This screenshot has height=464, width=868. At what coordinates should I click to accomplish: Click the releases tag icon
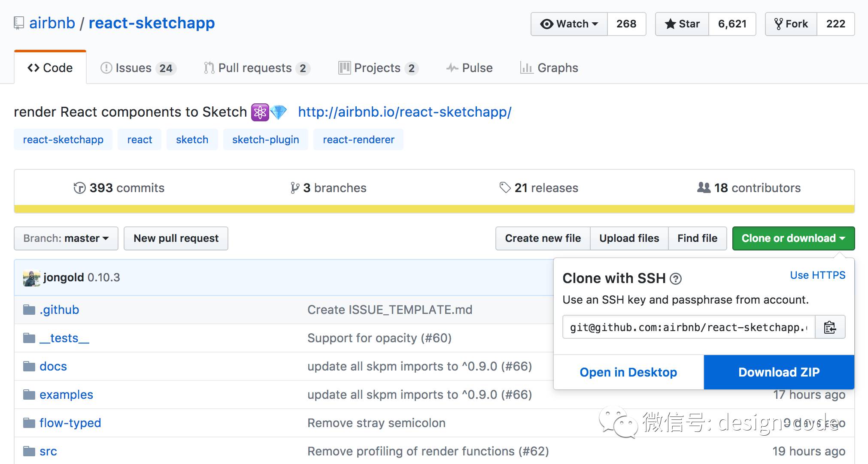505,187
